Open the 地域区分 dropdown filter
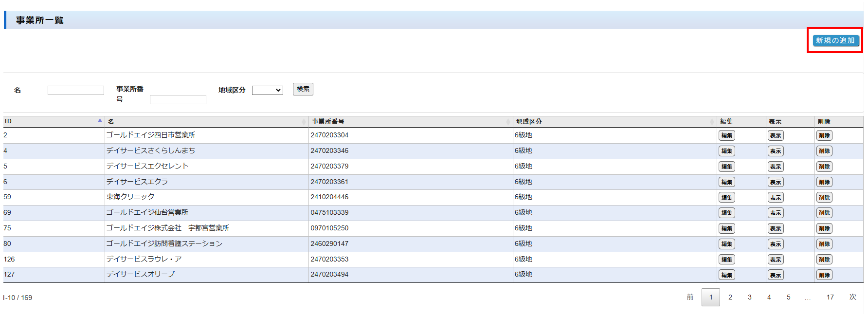 [x=267, y=90]
